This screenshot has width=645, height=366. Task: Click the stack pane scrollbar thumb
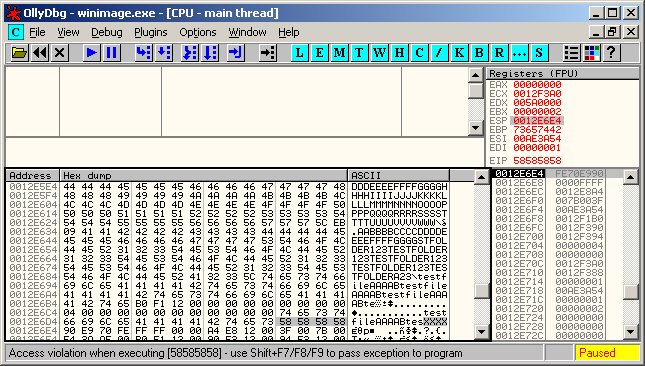click(631, 292)
